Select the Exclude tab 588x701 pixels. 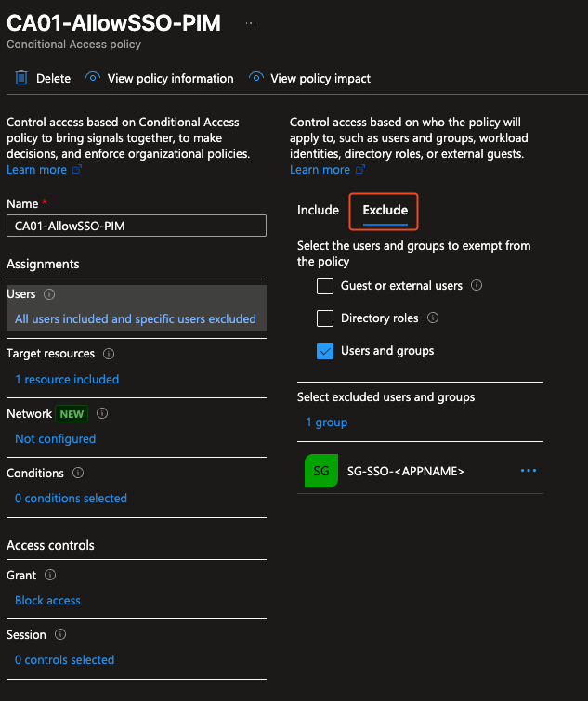coord(385,211)
